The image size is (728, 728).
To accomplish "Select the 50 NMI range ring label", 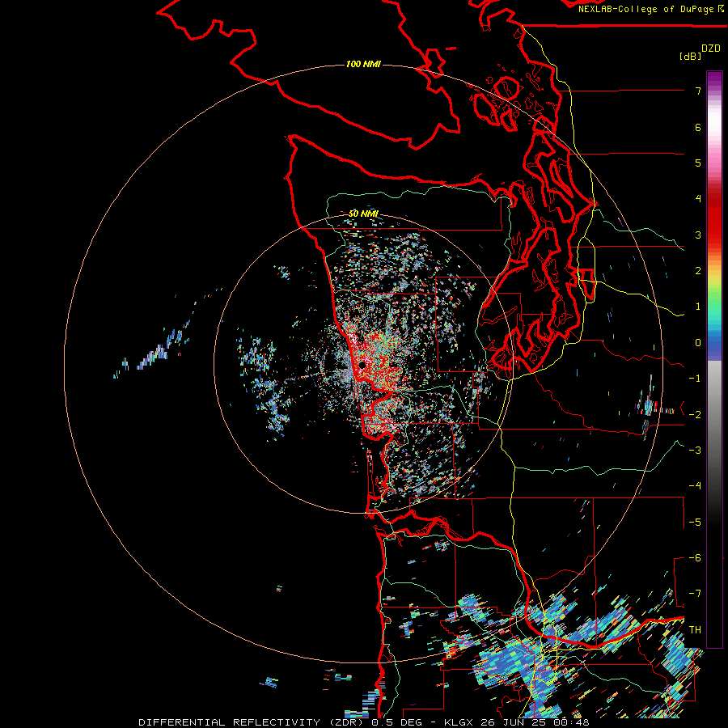I will tap(363, 214).
